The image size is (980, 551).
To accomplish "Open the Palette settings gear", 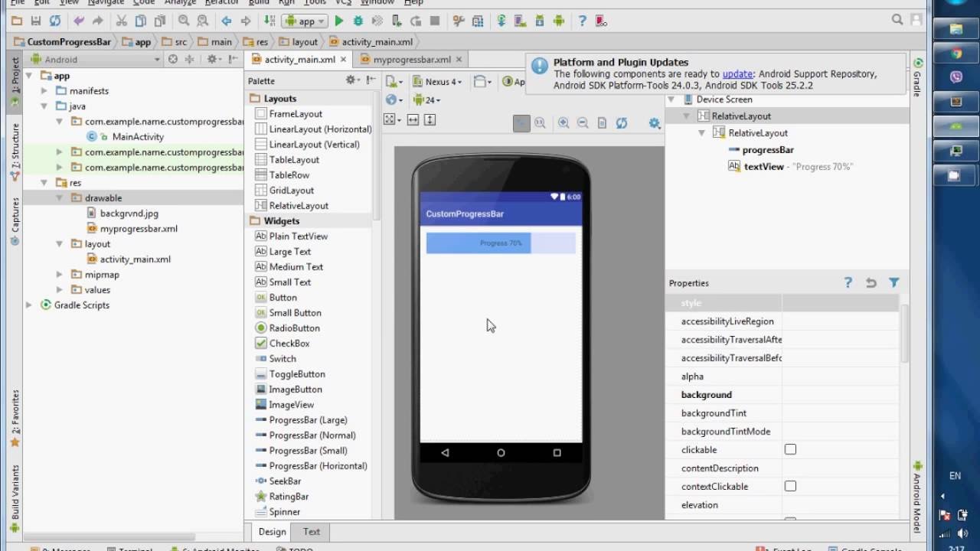I will 351,80.
